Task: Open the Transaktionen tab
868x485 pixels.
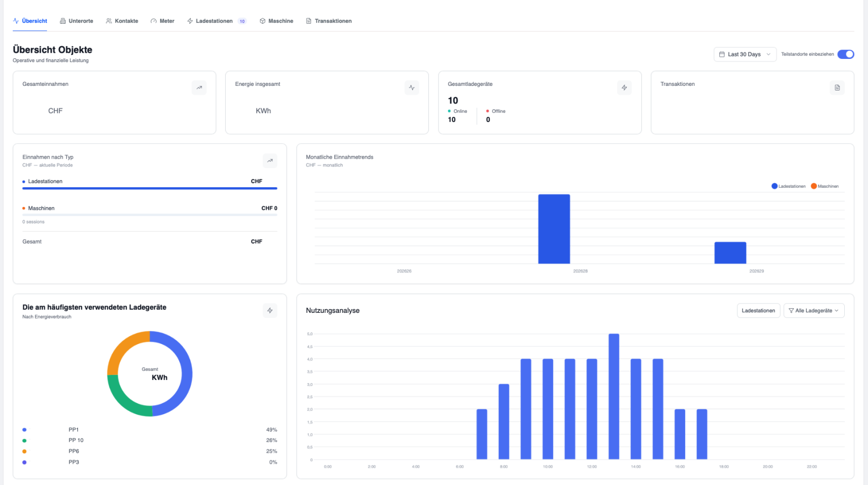Action: click(x=329, y=21)
